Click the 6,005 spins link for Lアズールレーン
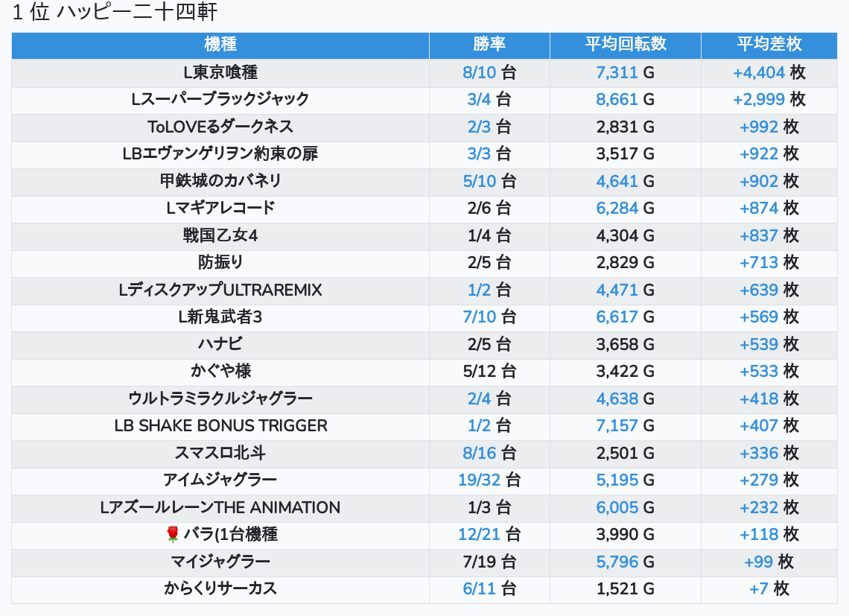 point(617,507)
